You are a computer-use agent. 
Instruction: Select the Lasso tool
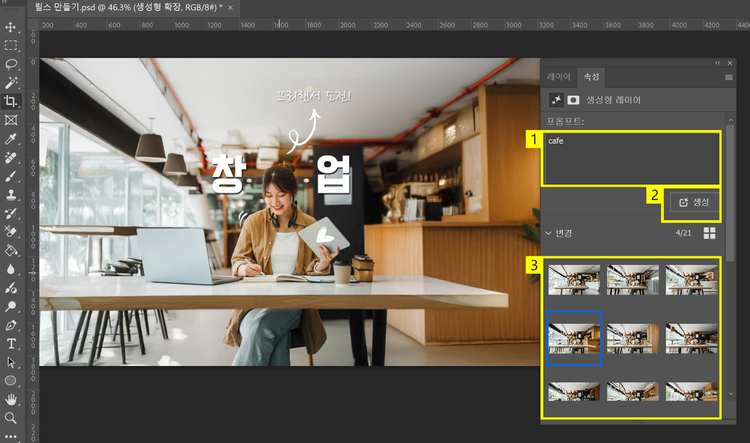[11, 64]
